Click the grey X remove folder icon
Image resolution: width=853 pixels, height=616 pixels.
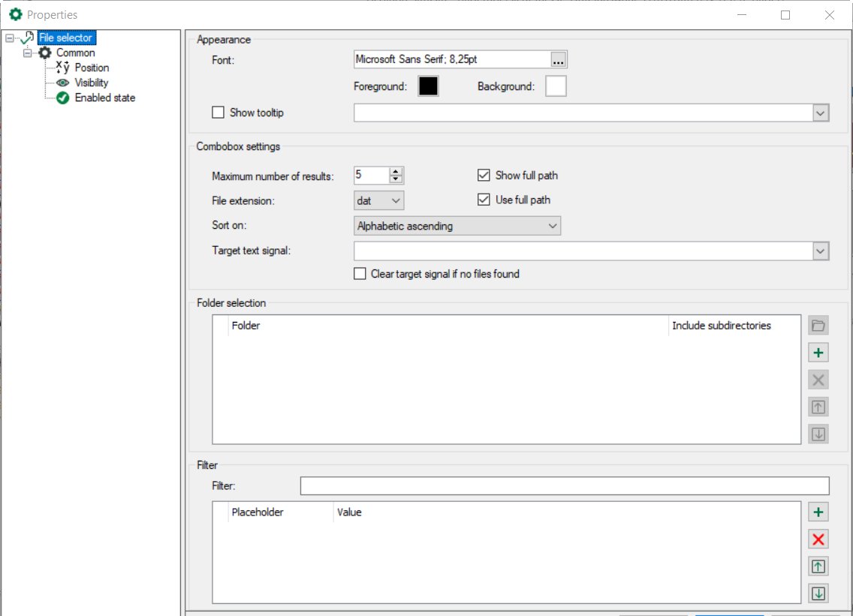coord(818,380)
